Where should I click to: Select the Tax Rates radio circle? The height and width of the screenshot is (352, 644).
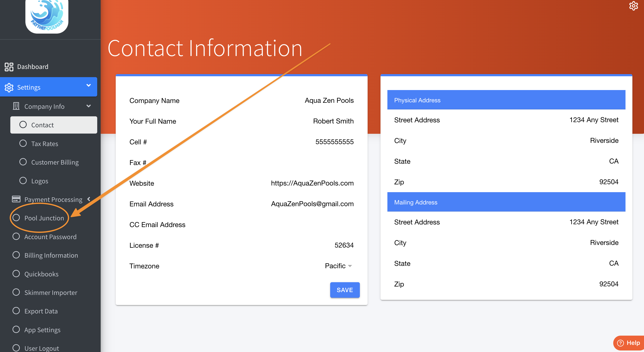pyautogui.click(x=23, y=143)
